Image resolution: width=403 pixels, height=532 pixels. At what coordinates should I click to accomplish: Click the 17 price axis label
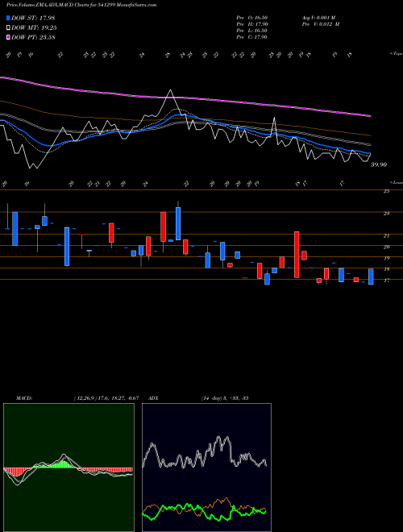click(386, 281)
